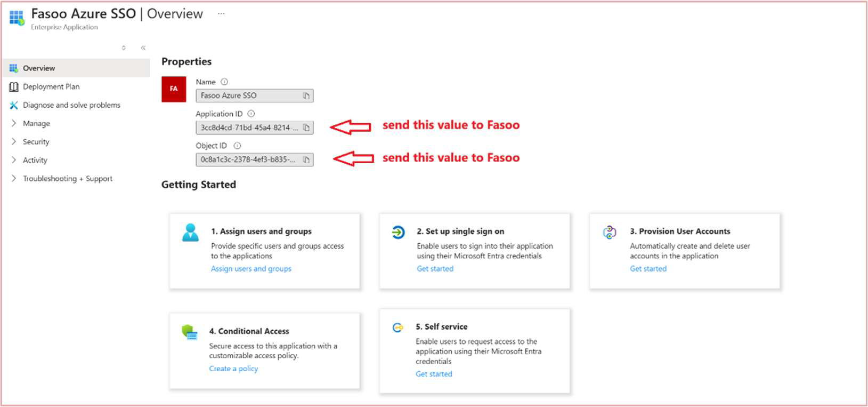The height and width of the screenshot is (407, 868).
Task: Click the '3. Provision User Accounts' heading
Action: [x=680, y=232]
